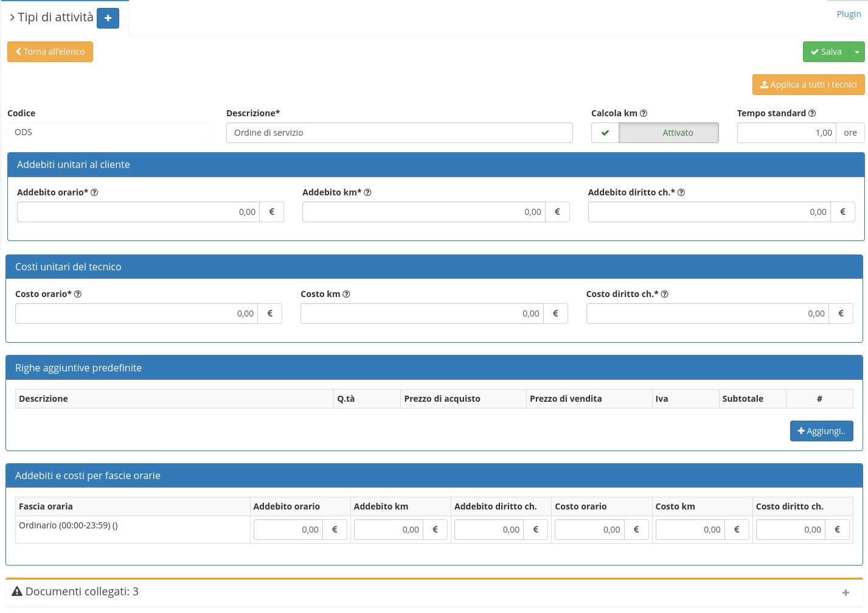Open the Plugin tab
Screen dimensions: 868x613
[849, 14]
